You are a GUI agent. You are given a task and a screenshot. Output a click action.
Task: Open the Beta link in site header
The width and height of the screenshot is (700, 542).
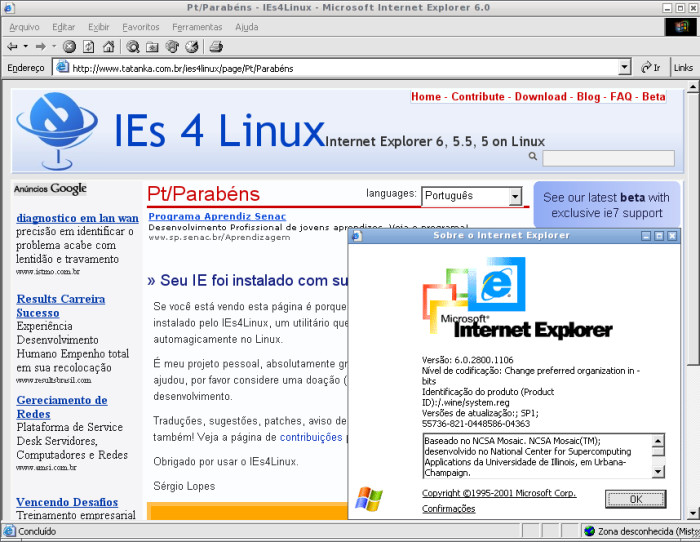pyautogui.click(x=654, y=96)
